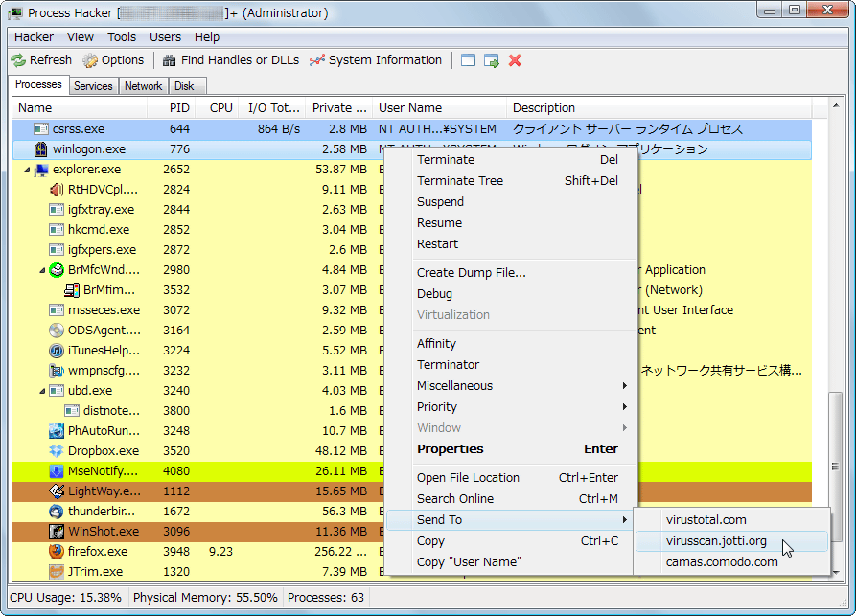Choose Create Dump File menu entry
The height and width of the screenshot is (616, 856).
coord(511,273)
